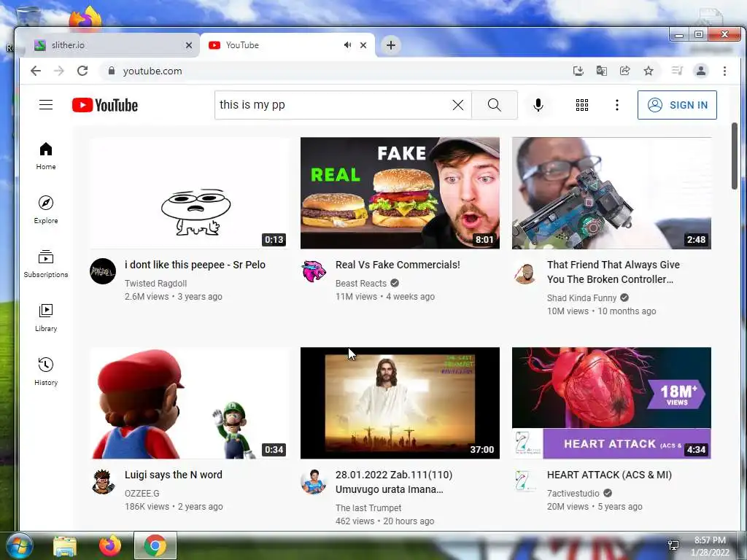The width and height of the screenshot is (747, 560).
Task: Open YouTube settings three-dot menu
Action: point(617,105)
